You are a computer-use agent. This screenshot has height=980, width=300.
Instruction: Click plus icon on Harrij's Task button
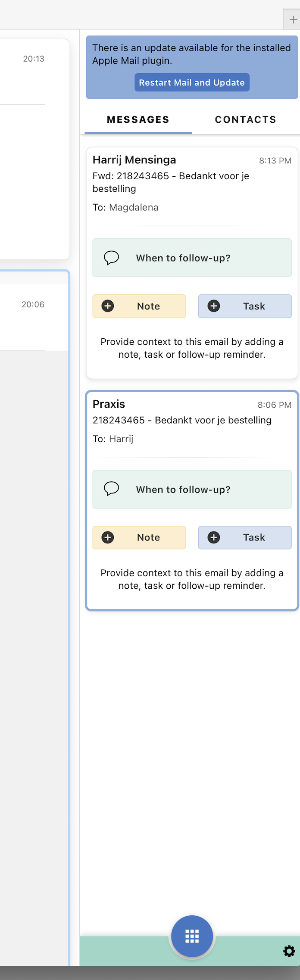click(214, 306)
